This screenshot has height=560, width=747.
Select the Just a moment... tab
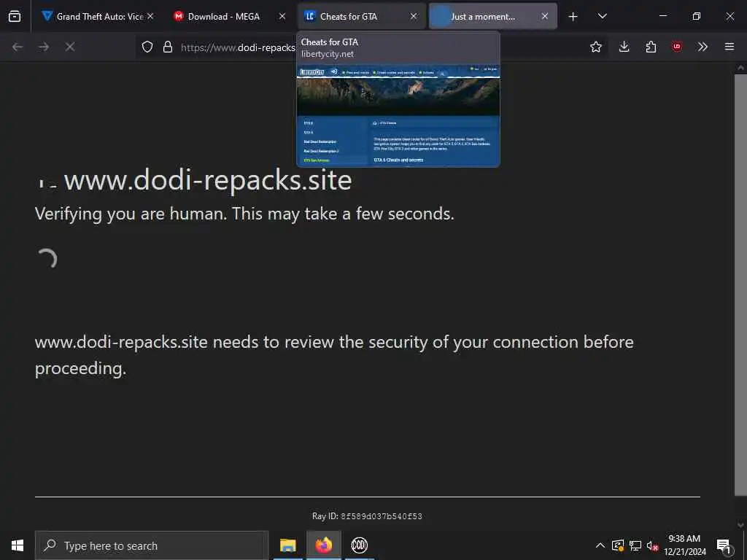(492, 16)
